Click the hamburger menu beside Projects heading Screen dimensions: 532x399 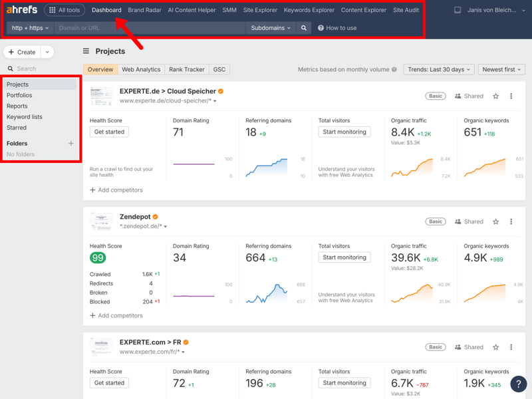coord(86,51)
